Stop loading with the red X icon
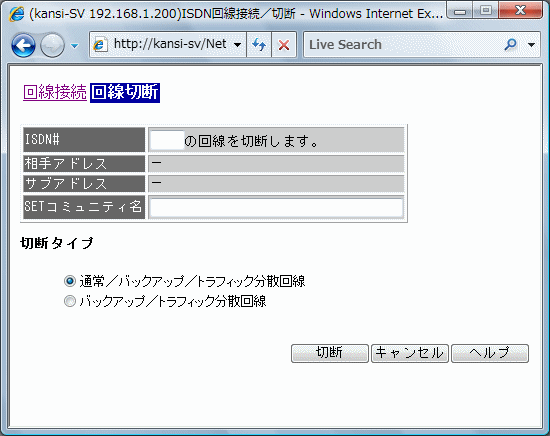Viewport: 550px width, 436px height. 284,45
